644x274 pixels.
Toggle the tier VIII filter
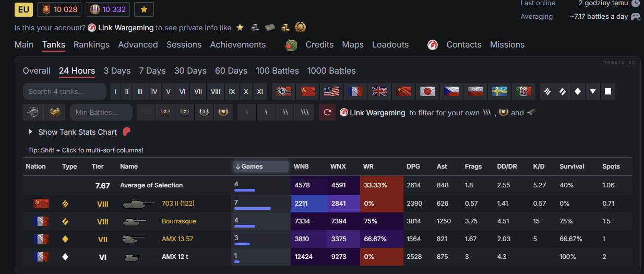[216, 91]
